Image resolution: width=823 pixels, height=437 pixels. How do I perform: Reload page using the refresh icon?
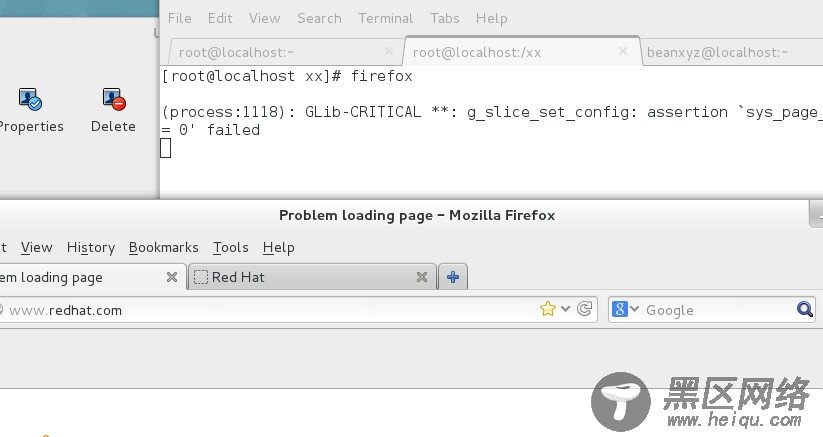click(584, 308)
